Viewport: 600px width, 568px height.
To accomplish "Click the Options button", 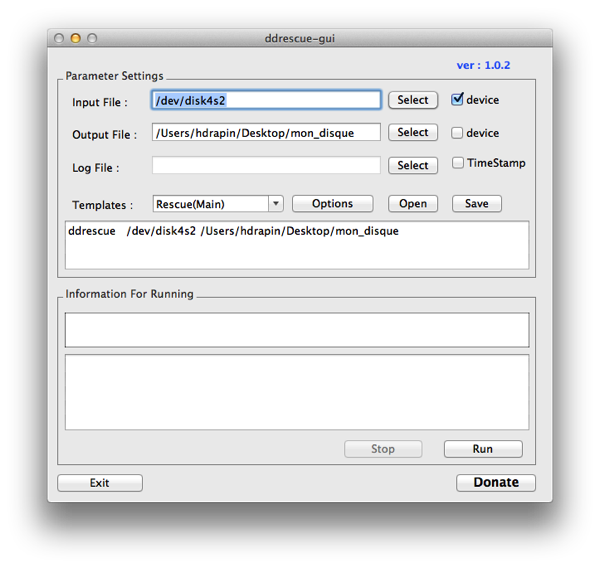I will [332, 204].
